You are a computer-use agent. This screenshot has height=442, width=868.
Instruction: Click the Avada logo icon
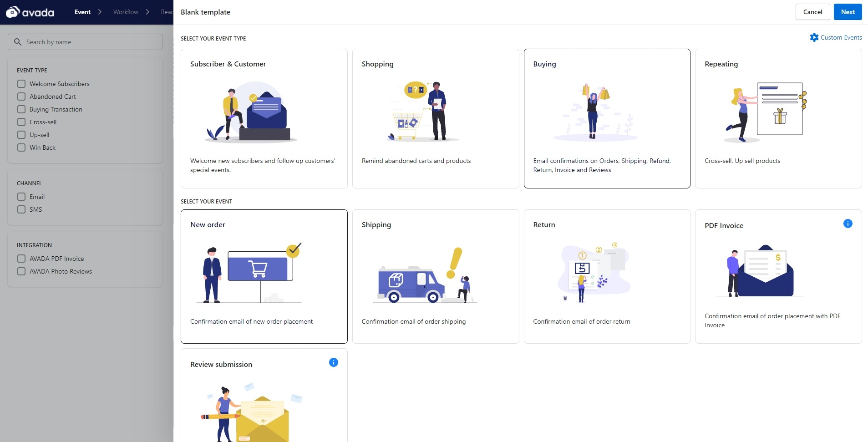13,12
